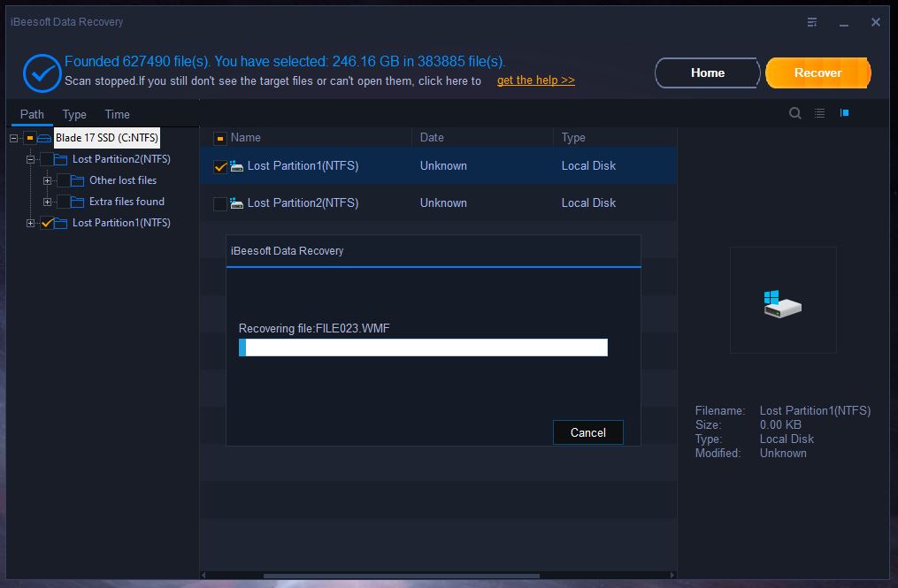Uncheck Lost Partition1 in the file list
Viewport: 898px width, 588px height.
220,166
